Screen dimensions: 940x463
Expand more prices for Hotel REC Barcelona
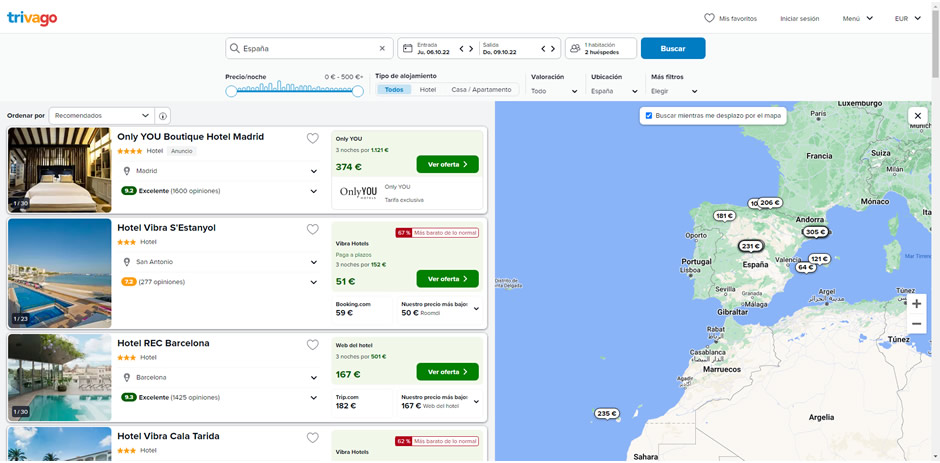476,401
